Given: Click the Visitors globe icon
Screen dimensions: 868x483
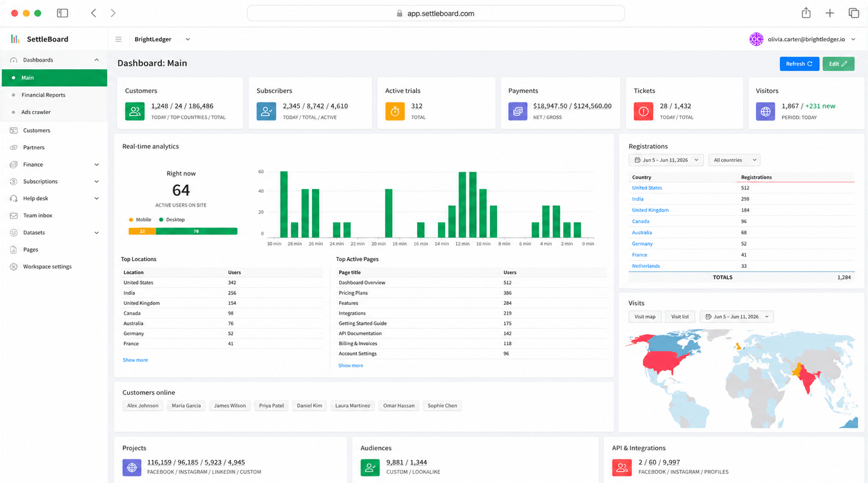Looking at the screenshot, I should pyautogui.click(x=765, y=111).
